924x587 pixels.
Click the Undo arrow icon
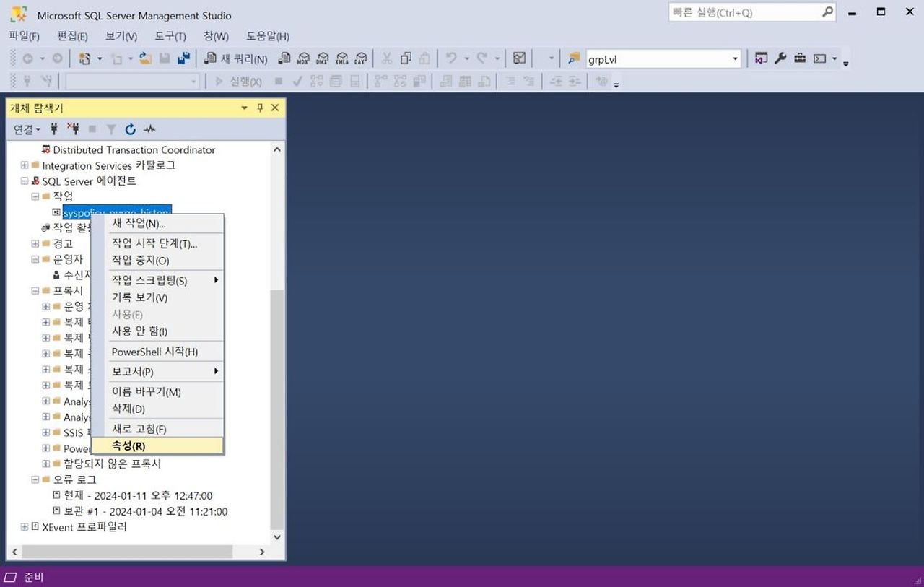(451, 58)
